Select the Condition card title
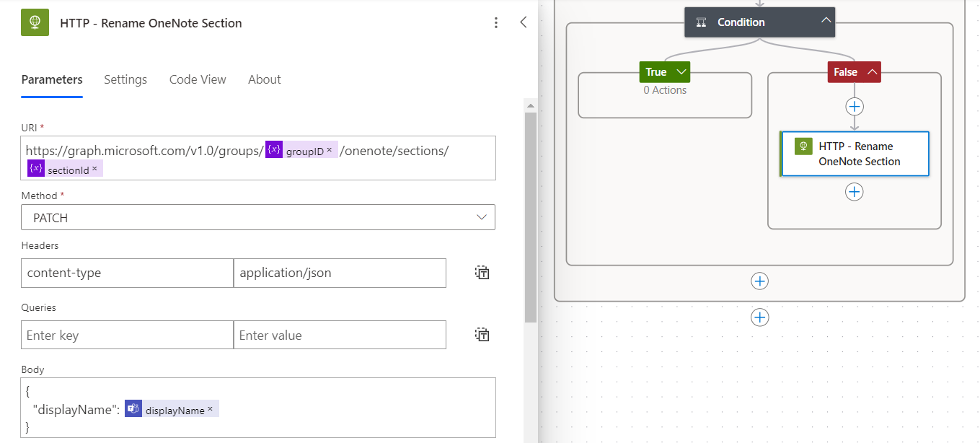This screenshot has width=980, height=443. 741,22
